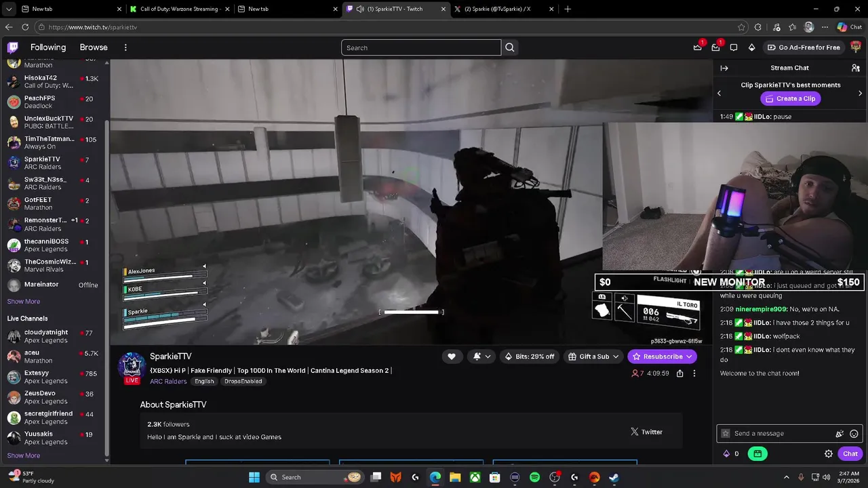Open the Following tab
The image size is (868, 488).
tap(48, 47)
